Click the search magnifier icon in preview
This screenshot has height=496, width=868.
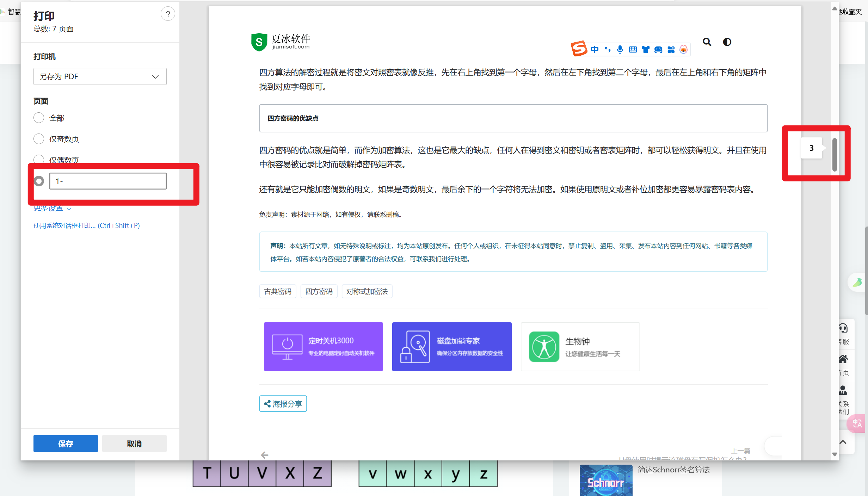707,42
